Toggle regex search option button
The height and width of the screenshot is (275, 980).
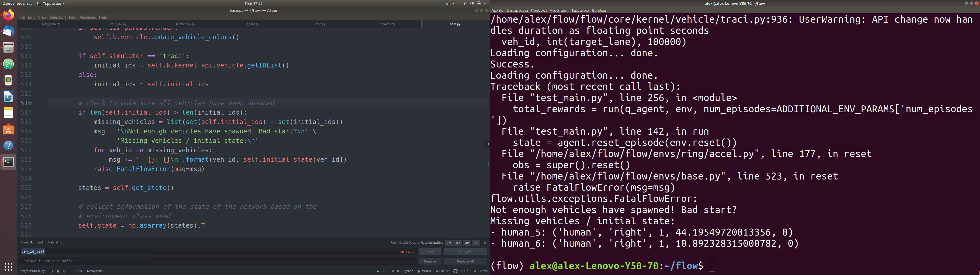(449, 243)
